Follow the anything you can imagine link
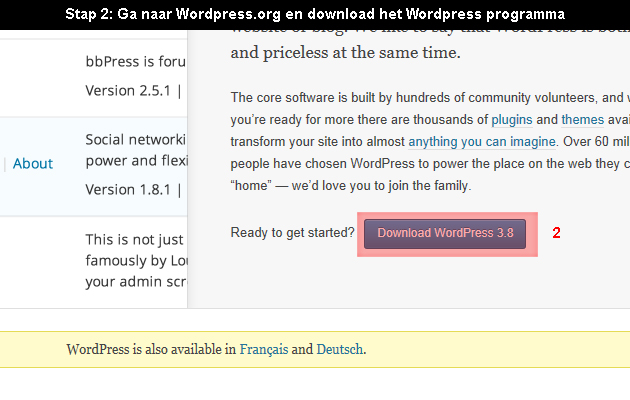 (x=482, y=142)
